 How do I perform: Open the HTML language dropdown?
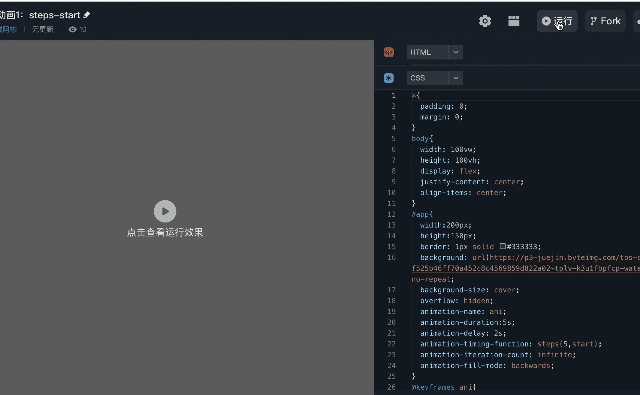click(435, 52)
